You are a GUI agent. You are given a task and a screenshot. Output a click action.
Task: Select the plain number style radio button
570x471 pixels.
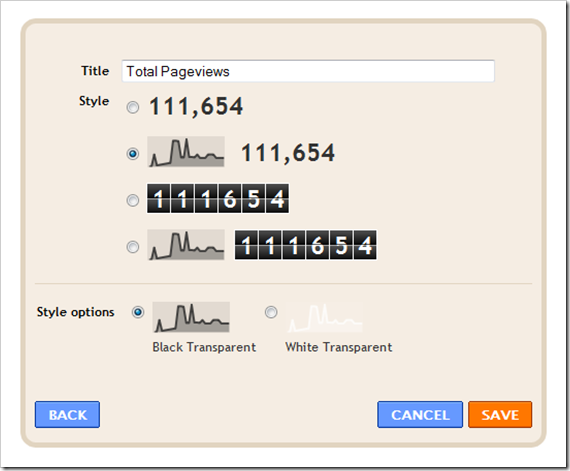point(133,108)
